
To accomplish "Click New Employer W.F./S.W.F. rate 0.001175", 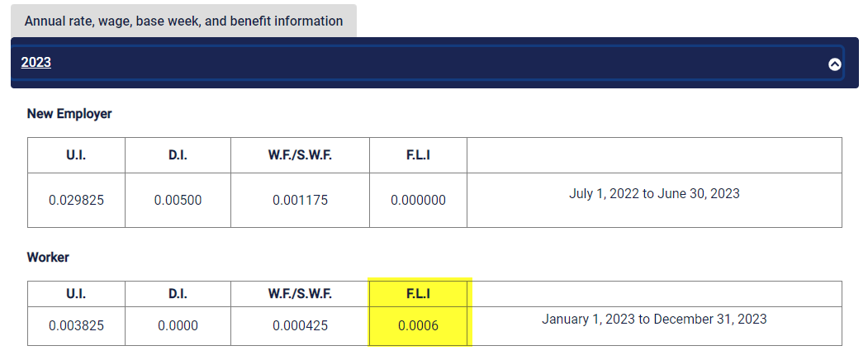I will (x=300, y=200).
